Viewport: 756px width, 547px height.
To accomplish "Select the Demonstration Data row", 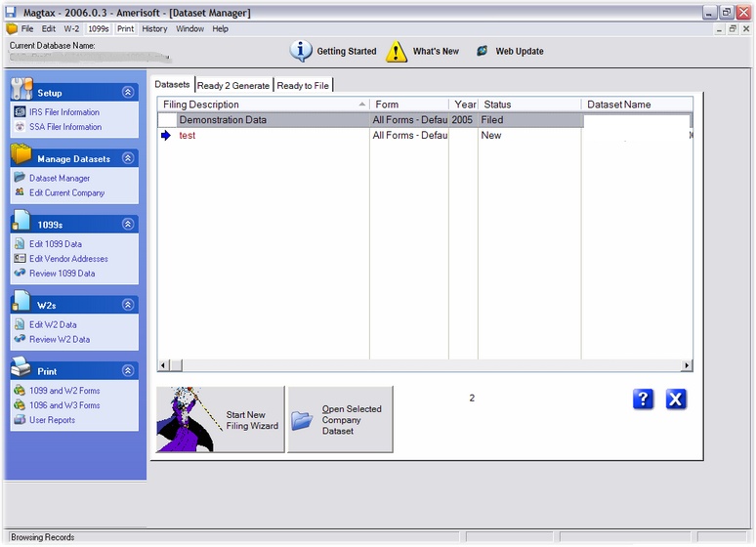I will [223, 120].
